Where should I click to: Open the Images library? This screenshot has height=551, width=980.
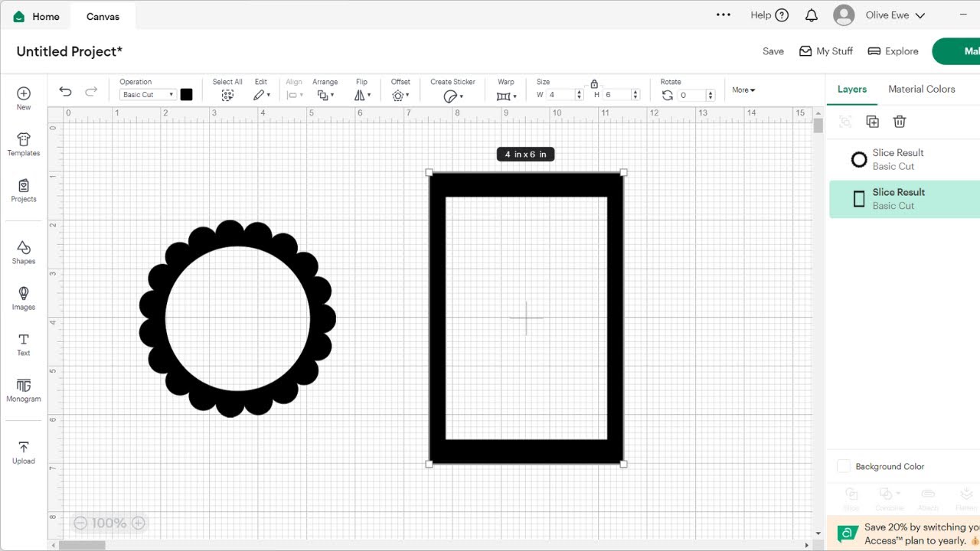[x=24, y=298]
